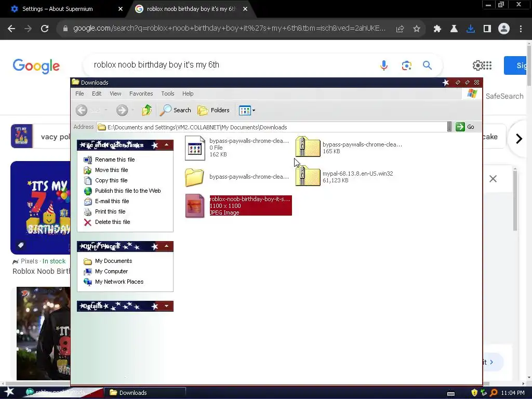Click the Google logo
This screenshot has height=399, width=532.
click(36, 65)
